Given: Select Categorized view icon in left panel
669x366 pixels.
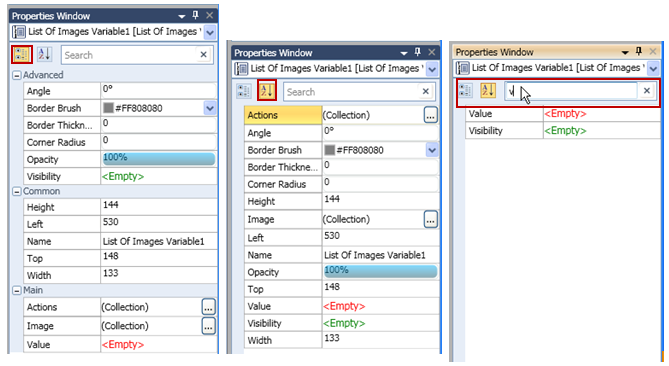Looking at the screenshot, I should click(x=21, y=55).
